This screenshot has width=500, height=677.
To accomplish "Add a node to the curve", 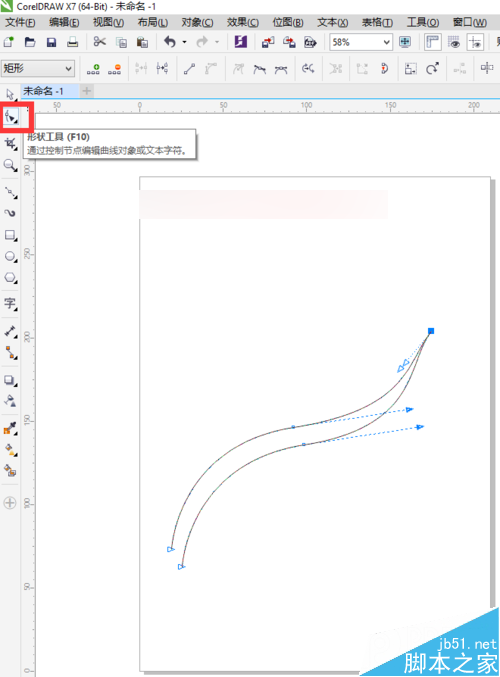I will (x=93, y=68).
